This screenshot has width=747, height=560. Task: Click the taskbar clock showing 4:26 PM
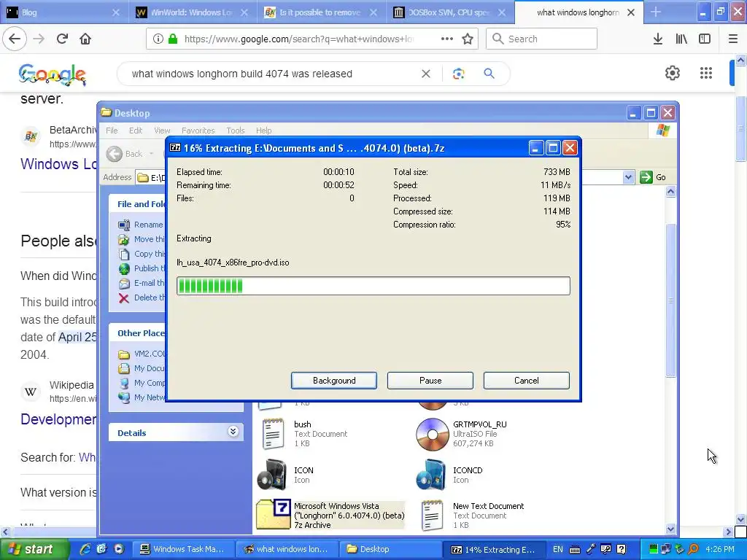coord(720,549)
